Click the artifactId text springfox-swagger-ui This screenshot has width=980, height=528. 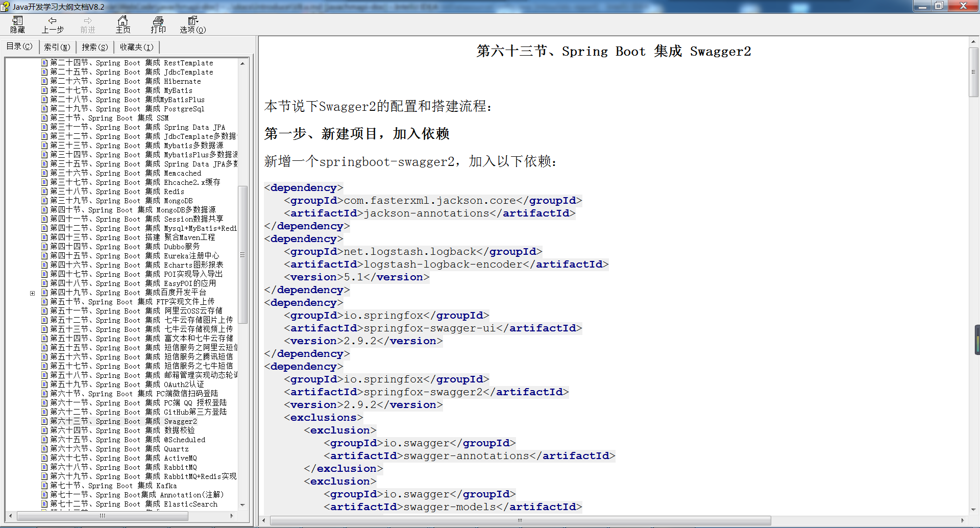[430, 328]
